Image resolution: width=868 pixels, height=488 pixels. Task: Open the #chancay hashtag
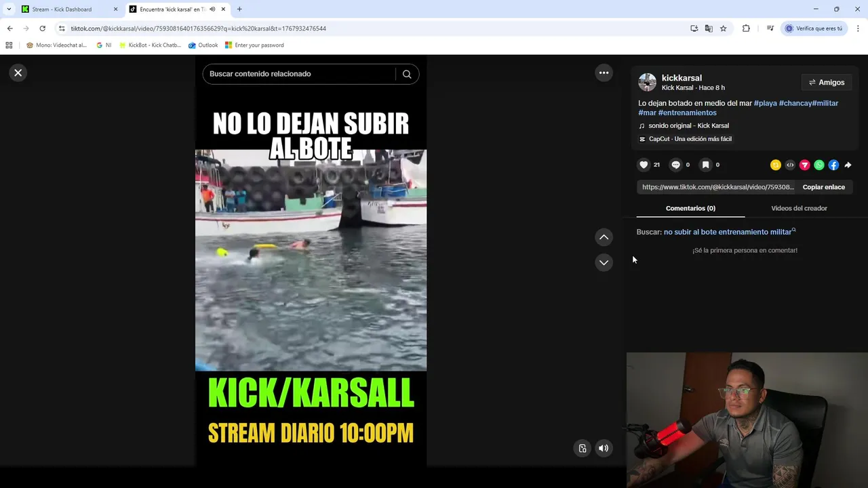coord(795,103)
